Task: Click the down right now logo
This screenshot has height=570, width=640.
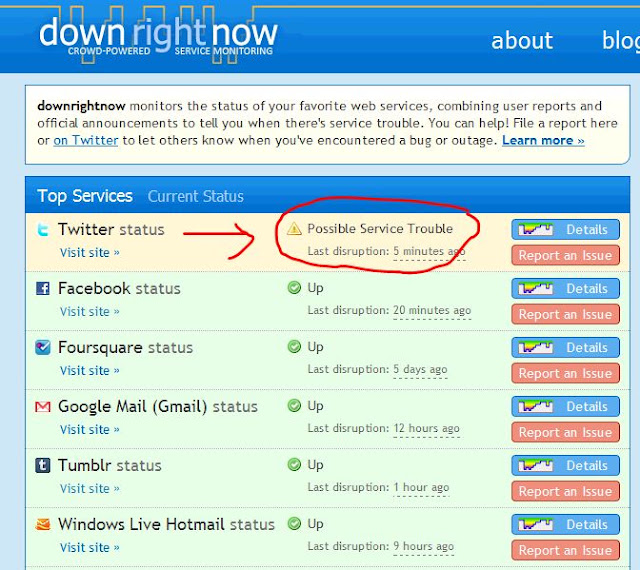Action: (x=158, y=37)
